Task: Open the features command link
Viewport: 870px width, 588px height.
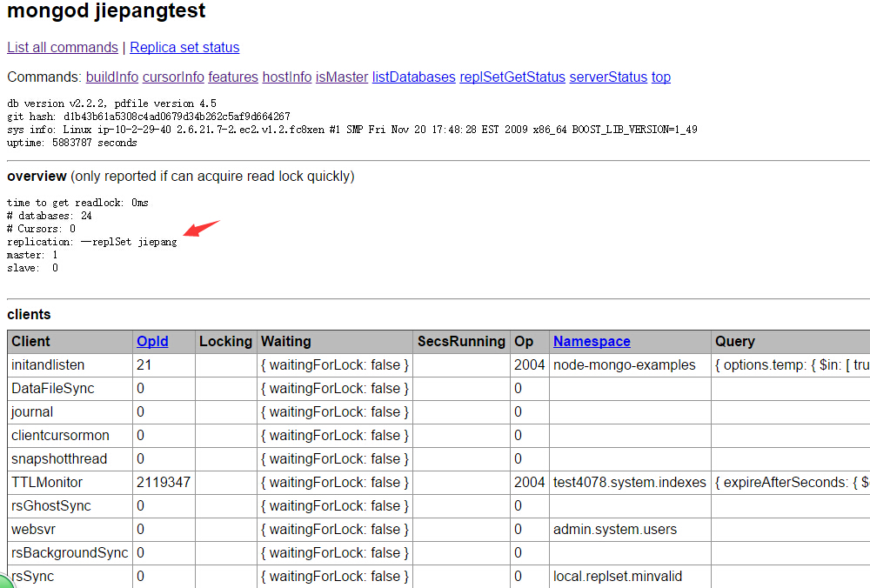Action: pyautogui.click(x=233, y=77)
